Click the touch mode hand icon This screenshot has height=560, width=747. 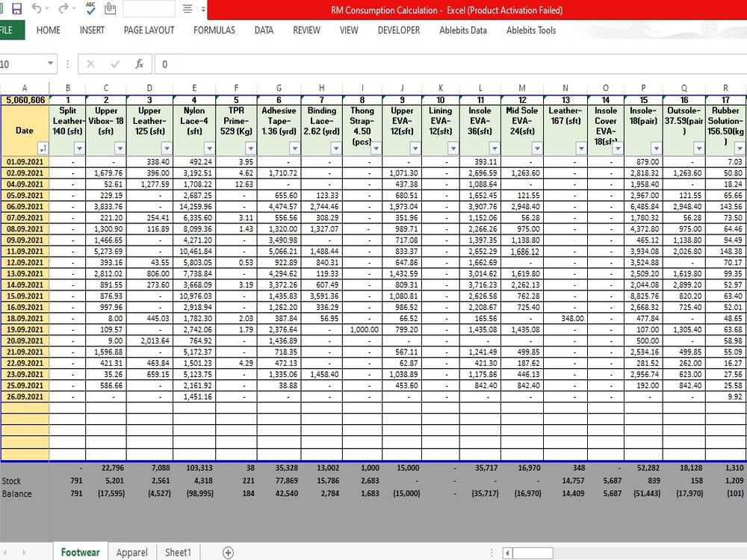(x=111, y=8)
